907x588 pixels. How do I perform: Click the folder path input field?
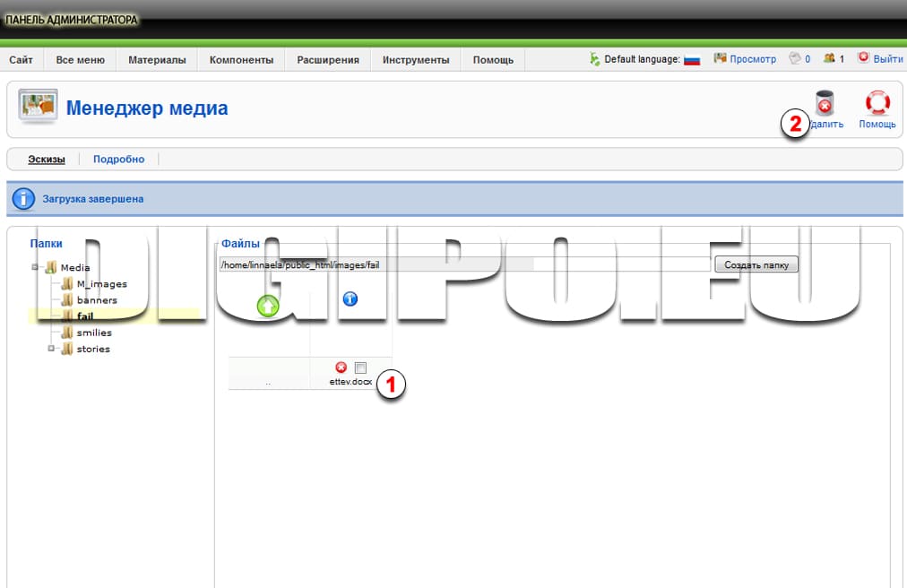pos(464,265)
